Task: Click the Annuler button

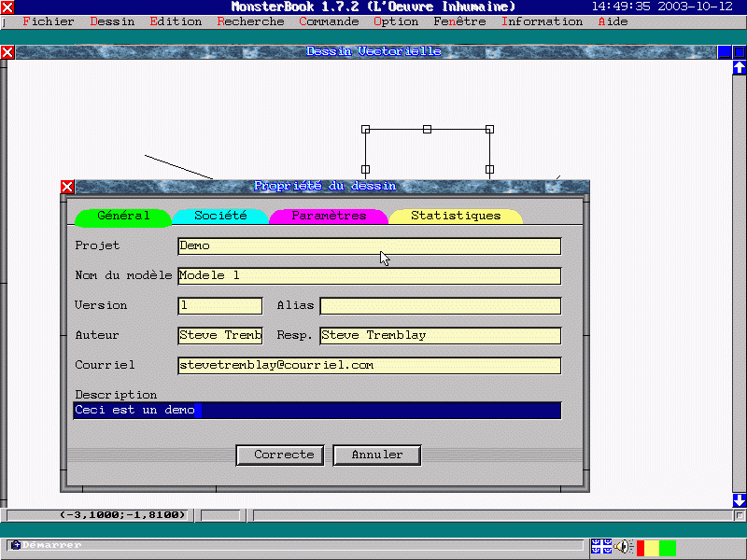Action: [377, 455]
